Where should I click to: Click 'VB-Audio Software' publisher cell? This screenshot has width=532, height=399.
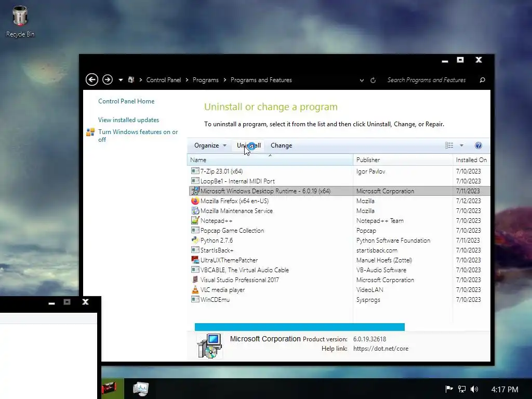(x=381, y=270)
